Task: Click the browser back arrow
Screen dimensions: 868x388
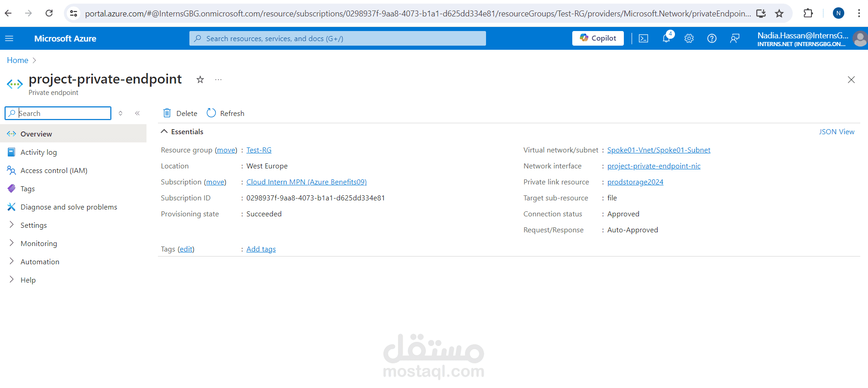Action: coord(8,13)
